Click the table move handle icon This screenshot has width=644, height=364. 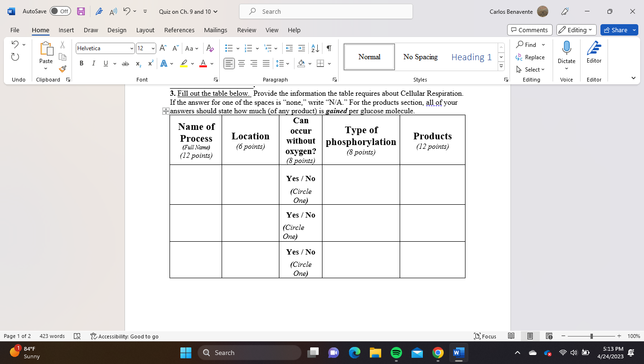click(166, 111)
